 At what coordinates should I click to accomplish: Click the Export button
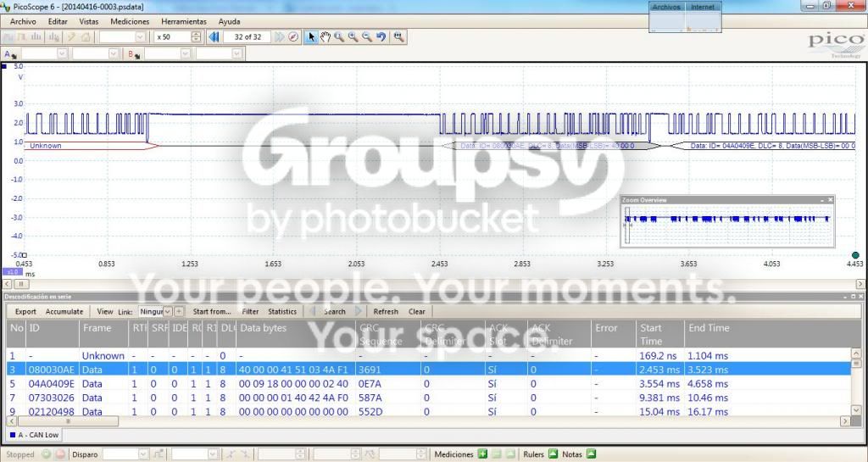click(x=25, y=311)
